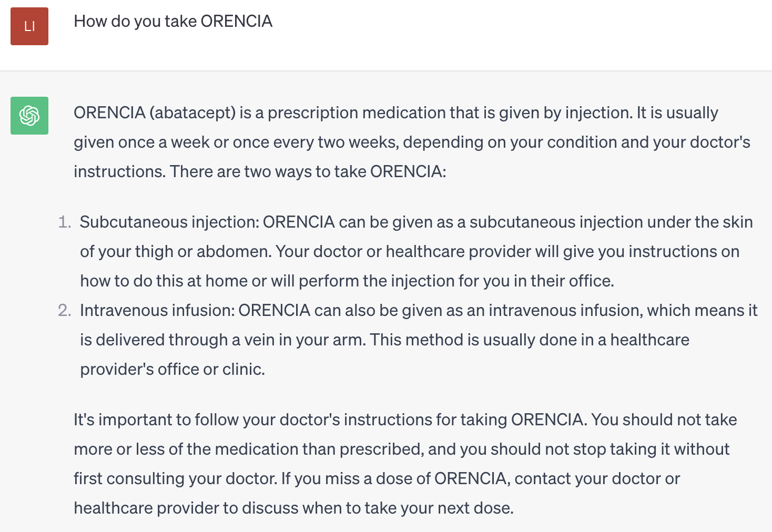Click the word 'ORENCIA' in the user's question
Viewport: 772px width, 532px height.
pos(237,21)
